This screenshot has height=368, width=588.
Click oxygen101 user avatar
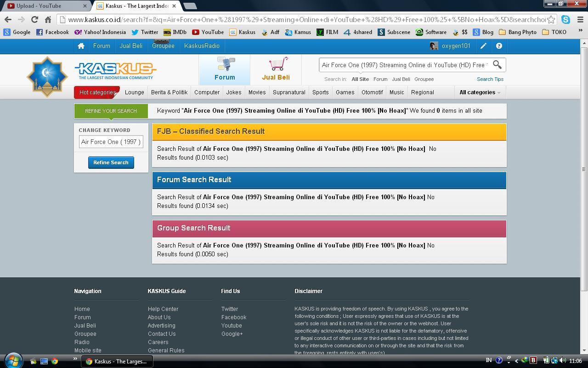[434, 46]
